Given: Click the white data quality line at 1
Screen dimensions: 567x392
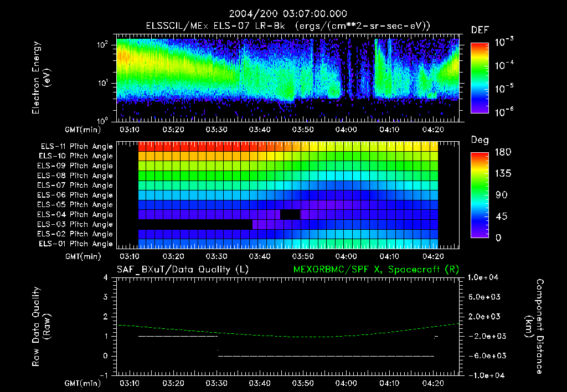Looking at the screenshot, I should pyautogui.click(x=178, y=336).
